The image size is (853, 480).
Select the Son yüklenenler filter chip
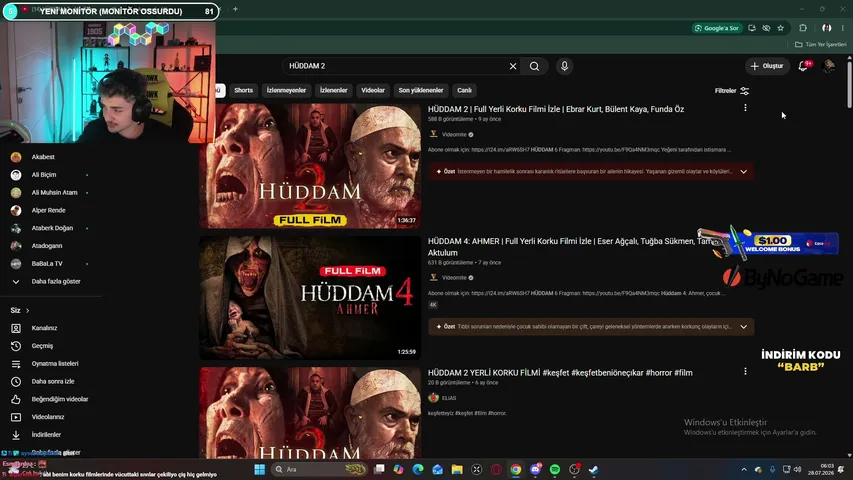421,90
